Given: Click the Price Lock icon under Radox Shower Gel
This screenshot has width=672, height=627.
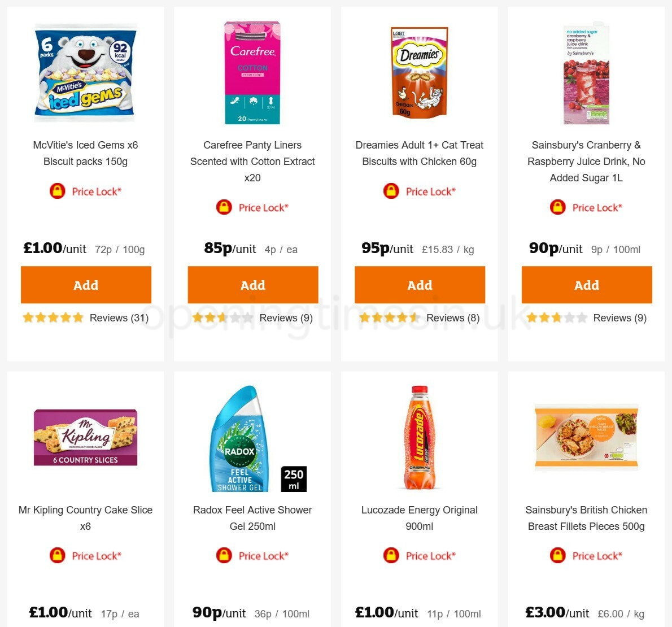Looking at the screenshot, I should 224,555.
